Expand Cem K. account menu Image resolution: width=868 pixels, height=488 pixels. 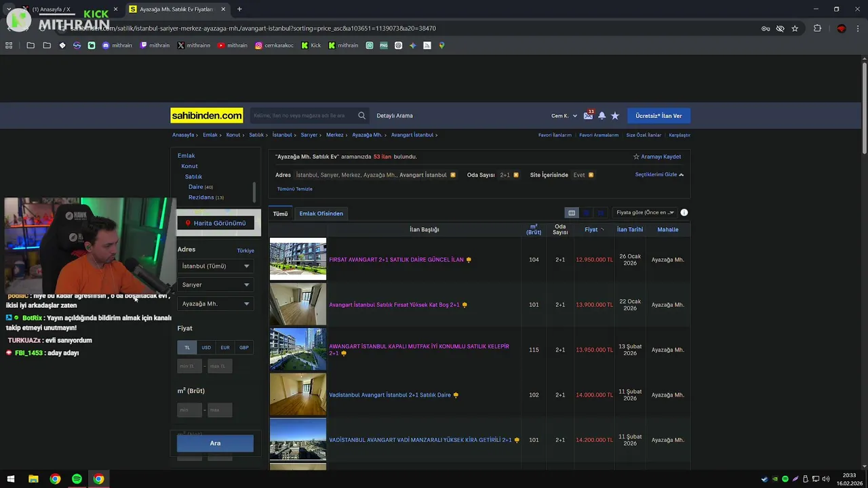[x=564, y=116]
